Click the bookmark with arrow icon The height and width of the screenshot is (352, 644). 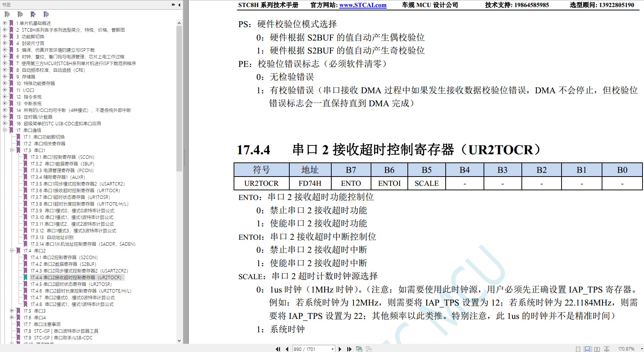pyautogui.click(x=33, y=14)
